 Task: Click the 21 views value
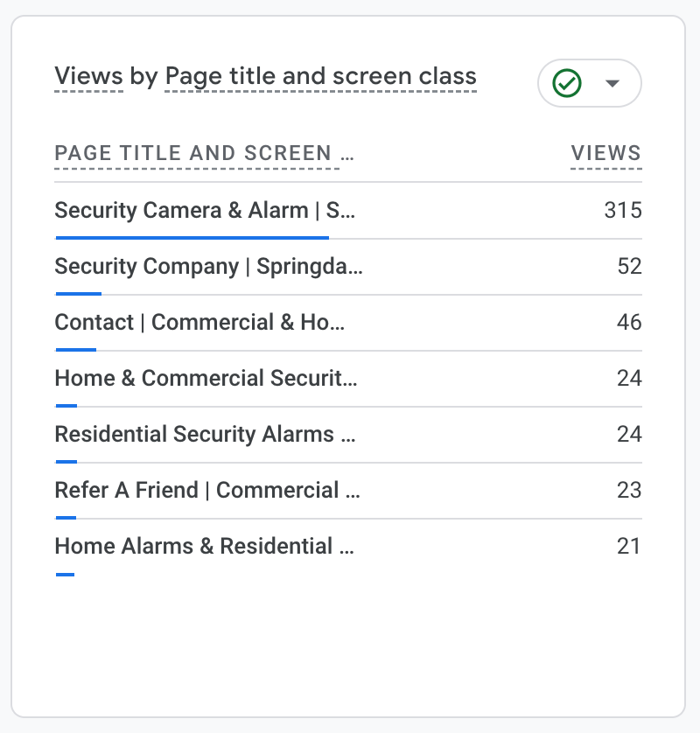tap(629, 546)
